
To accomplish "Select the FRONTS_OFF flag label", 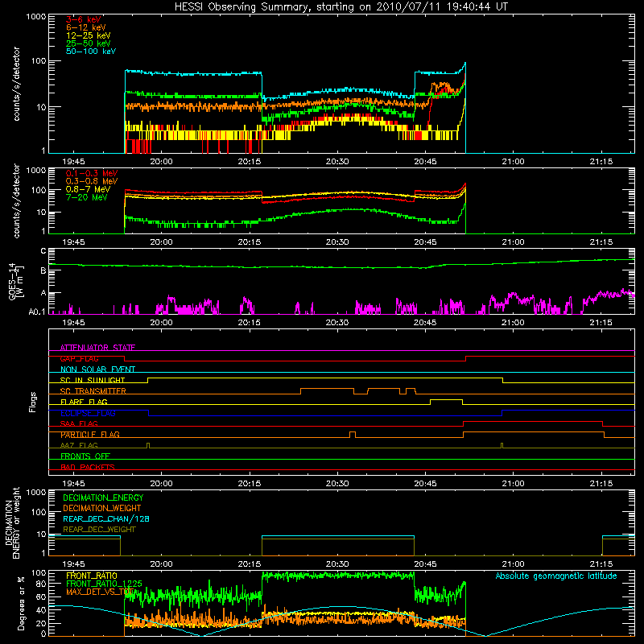I will pyautogui.click(x=85, y=456).
